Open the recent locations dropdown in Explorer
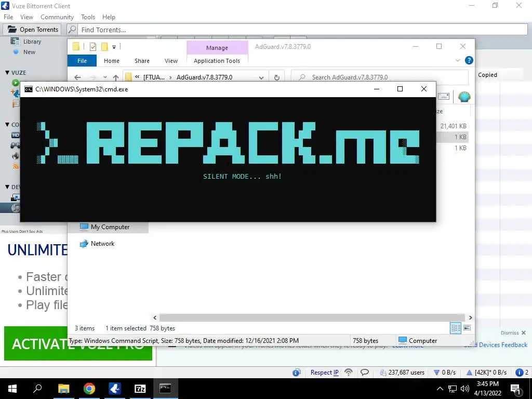The width and height of the screenshot is (532, 399). pyautogui.click(x=105, y=77)
